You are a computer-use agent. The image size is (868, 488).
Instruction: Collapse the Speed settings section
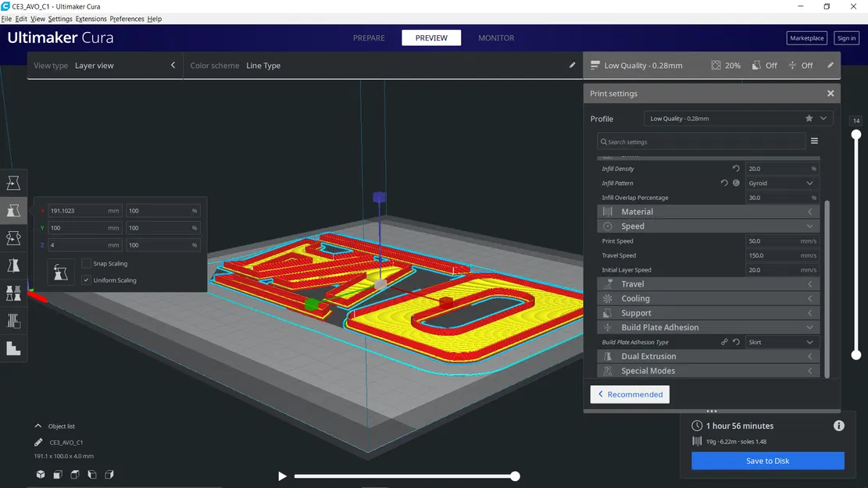click(708, 226)
